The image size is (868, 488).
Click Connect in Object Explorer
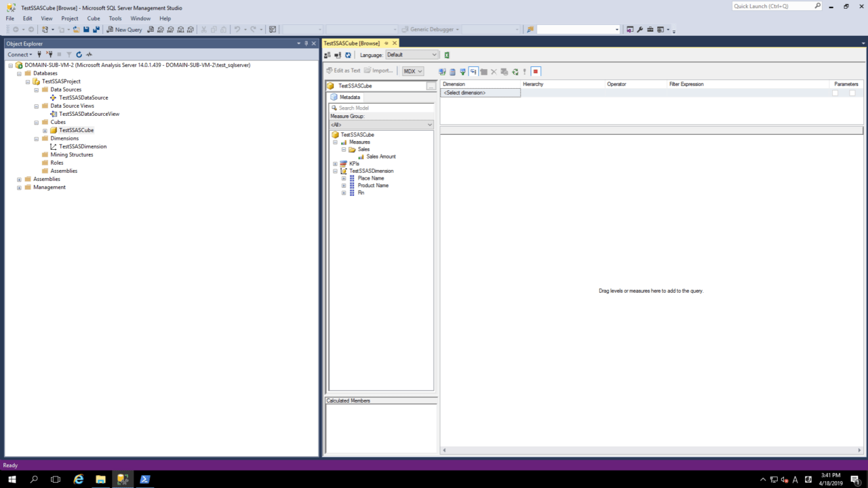(x=17, y=54)
